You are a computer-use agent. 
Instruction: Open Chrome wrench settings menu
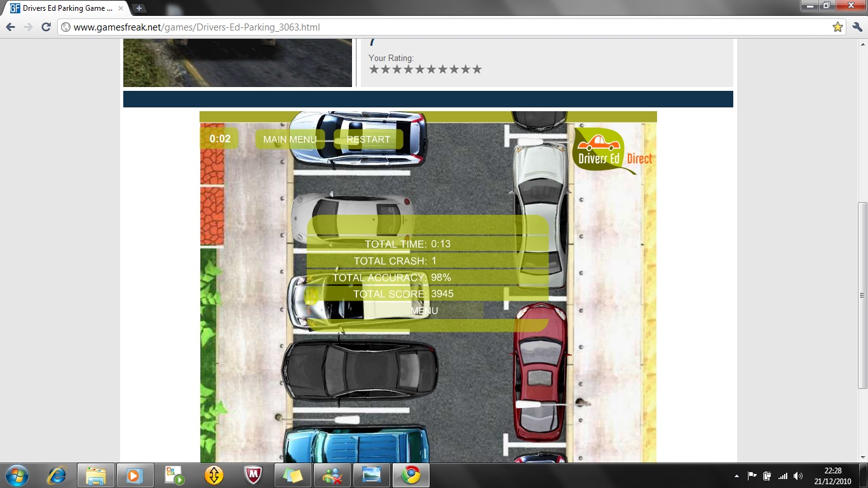click(x=857, y=27)
